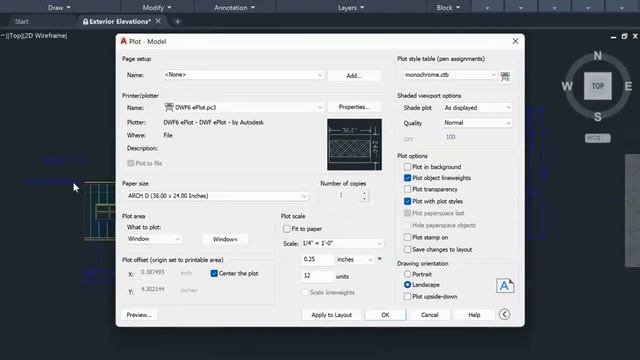Viewport: 640px width, 360px height.
Task: Increase number of copies with up arrow
Action: pos(364,193)
